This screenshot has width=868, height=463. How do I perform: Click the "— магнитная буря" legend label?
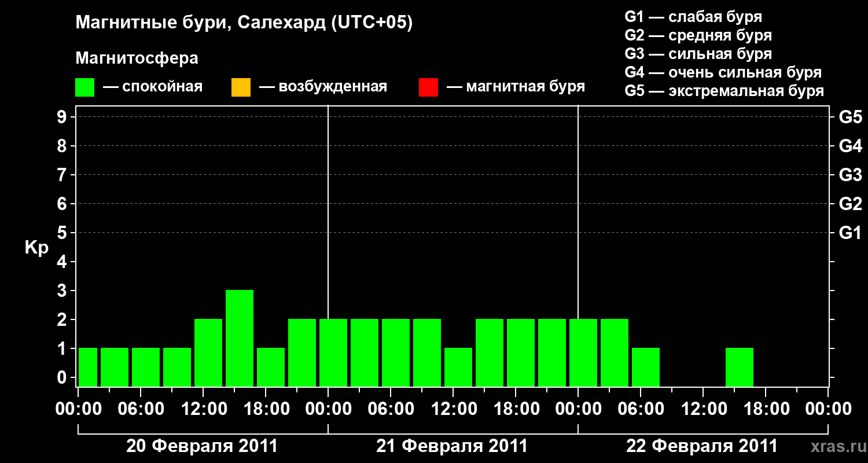pos(516,87)
